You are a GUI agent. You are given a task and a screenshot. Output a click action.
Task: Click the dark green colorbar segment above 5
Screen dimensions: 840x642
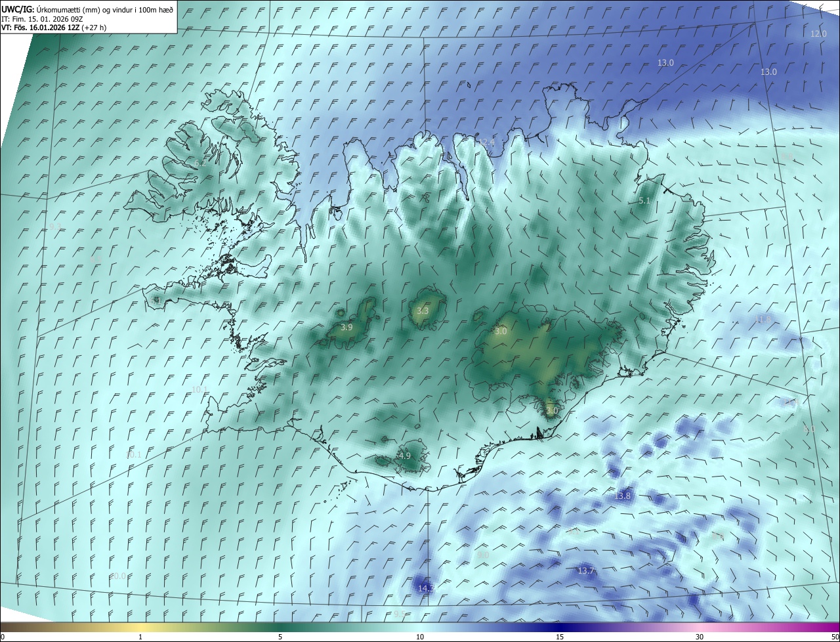click(280, 627)
